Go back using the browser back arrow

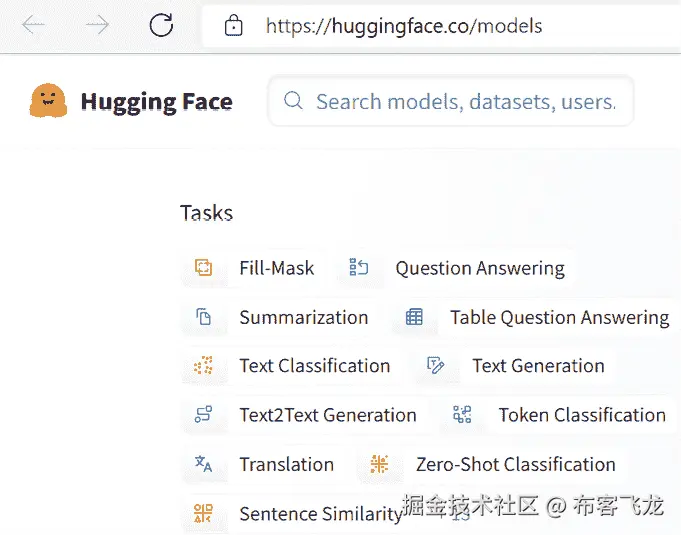tap(33, 26)
